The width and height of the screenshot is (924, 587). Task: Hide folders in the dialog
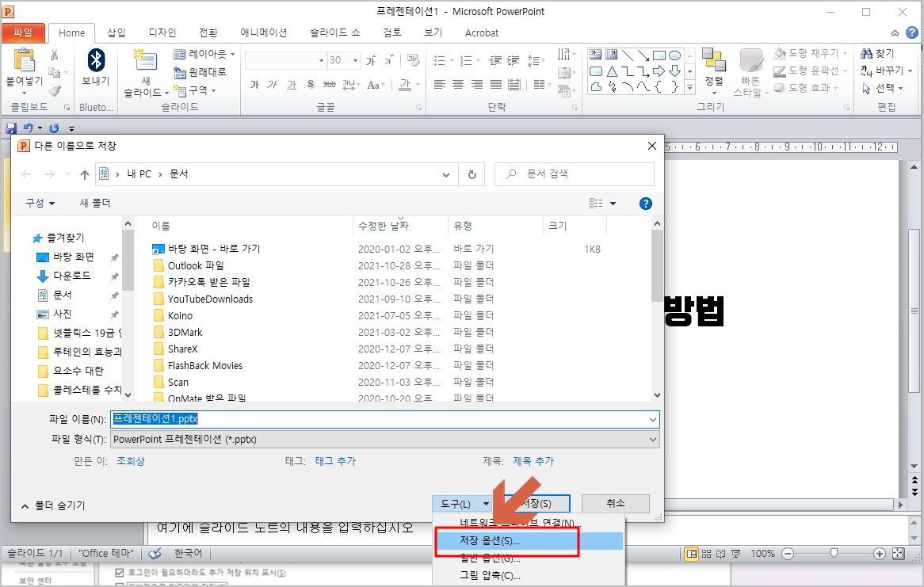point(53,505)
